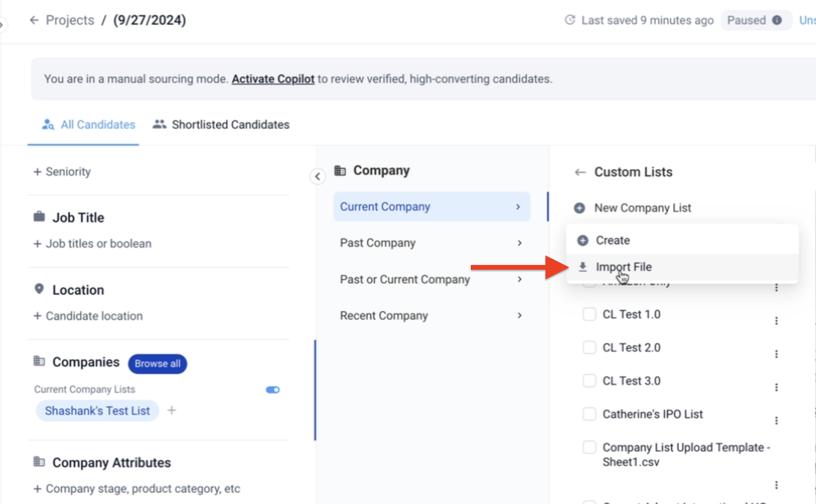Open three-dot menu for Catherine's IPO List

[776, 420]
